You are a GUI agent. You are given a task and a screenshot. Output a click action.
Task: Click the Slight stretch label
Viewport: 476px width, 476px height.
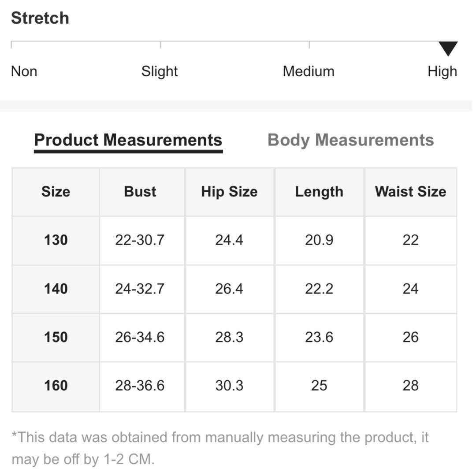[x=160, y=71]
